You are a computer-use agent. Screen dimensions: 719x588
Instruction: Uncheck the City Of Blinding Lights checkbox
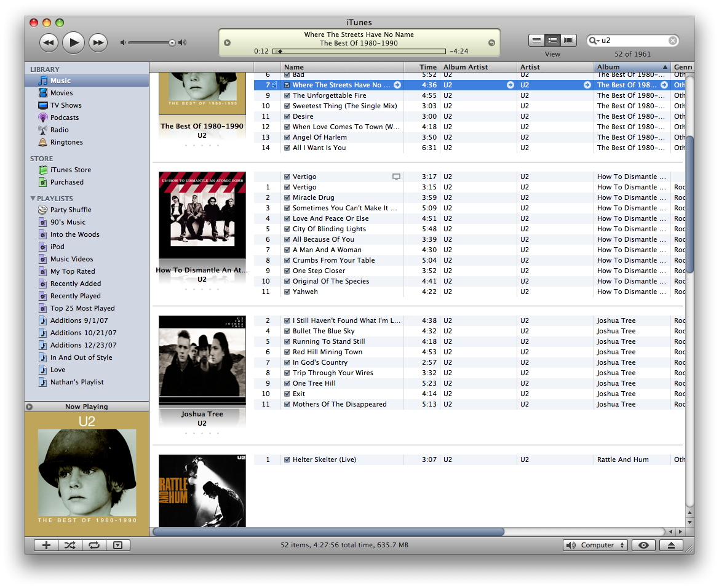(287, 229)
